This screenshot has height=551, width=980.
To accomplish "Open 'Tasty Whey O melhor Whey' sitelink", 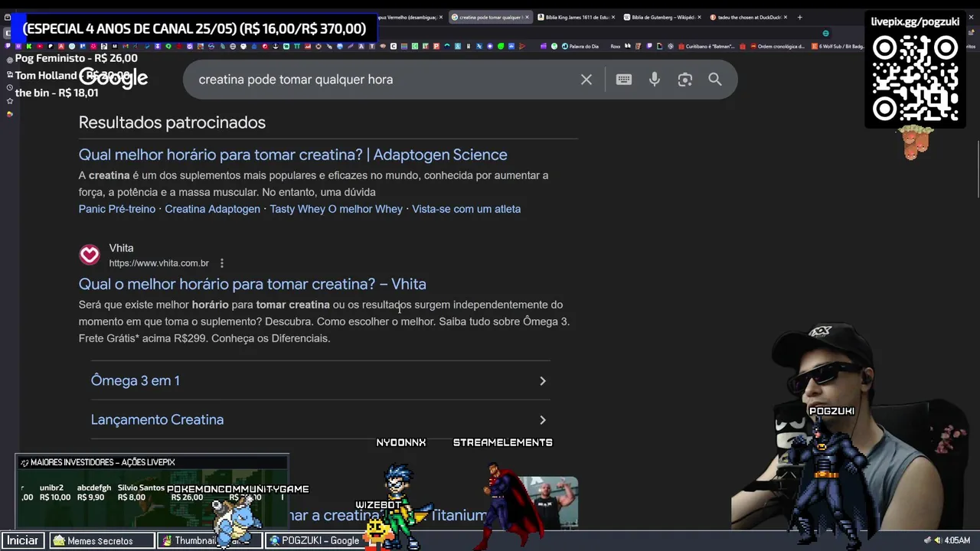I will pos(336,209).
